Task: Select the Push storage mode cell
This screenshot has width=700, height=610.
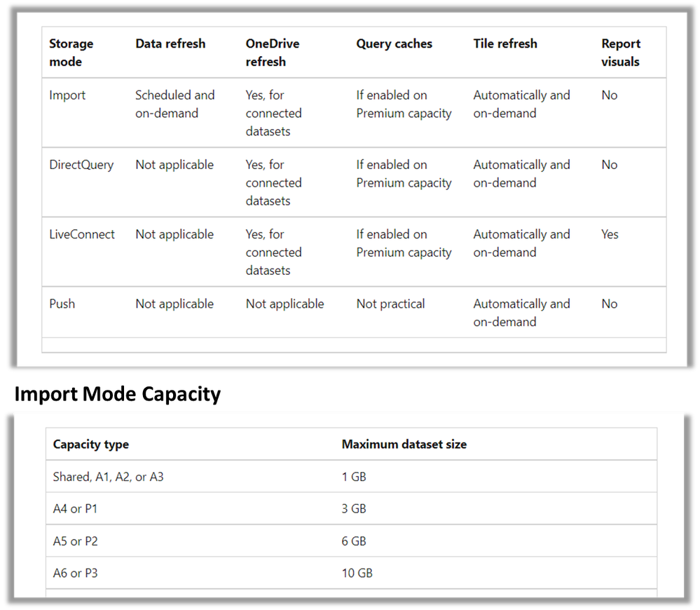Action: click(62, 304)
